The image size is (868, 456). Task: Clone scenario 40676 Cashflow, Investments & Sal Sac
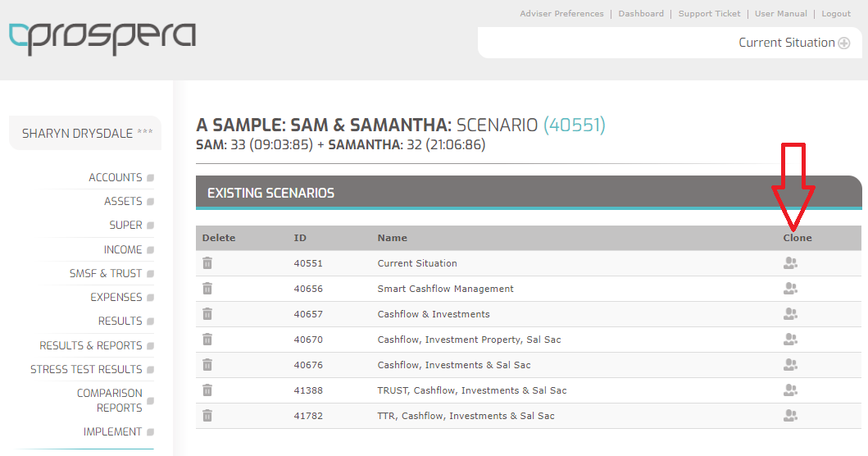click(x=790, y=365)
